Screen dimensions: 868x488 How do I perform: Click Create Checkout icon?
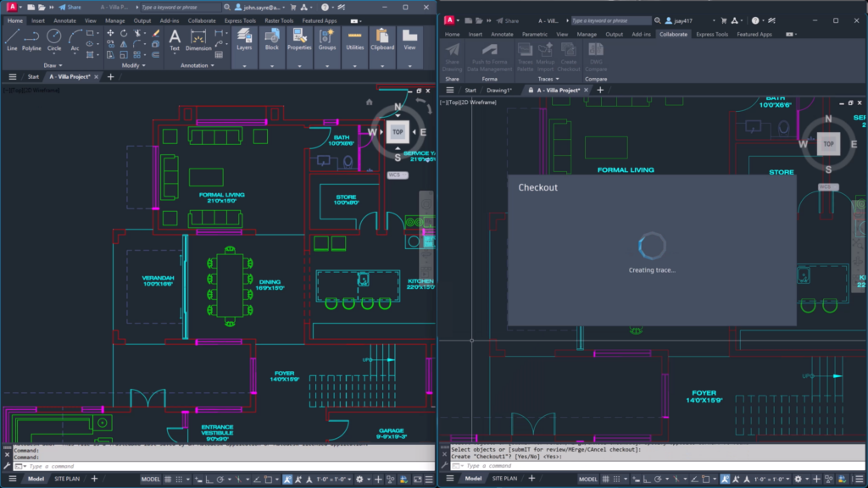[569, 58]
